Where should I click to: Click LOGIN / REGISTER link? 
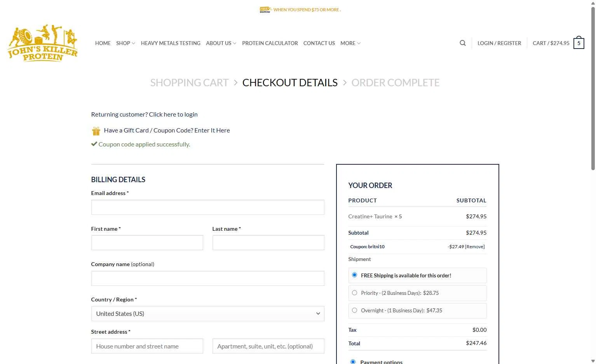[499, 43]
